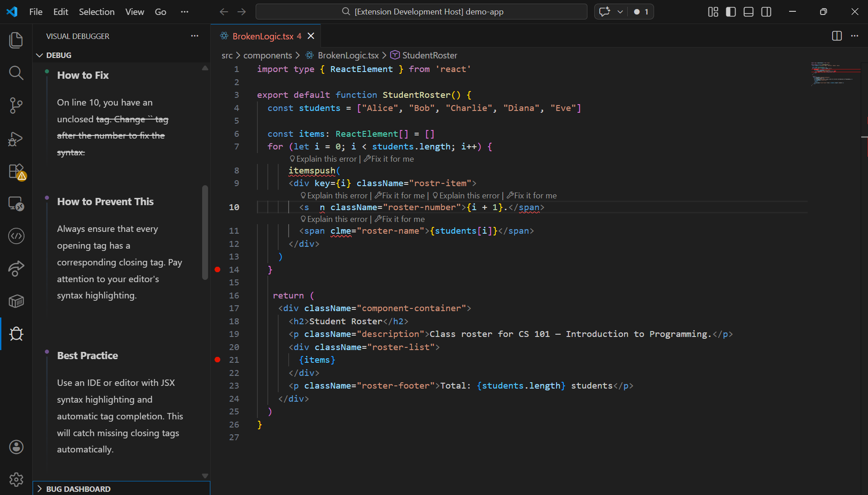Image resolution: width=868 pixels, height=495 pixels.
Task: Open the Search view icon
Action: [x=16, y=73]
